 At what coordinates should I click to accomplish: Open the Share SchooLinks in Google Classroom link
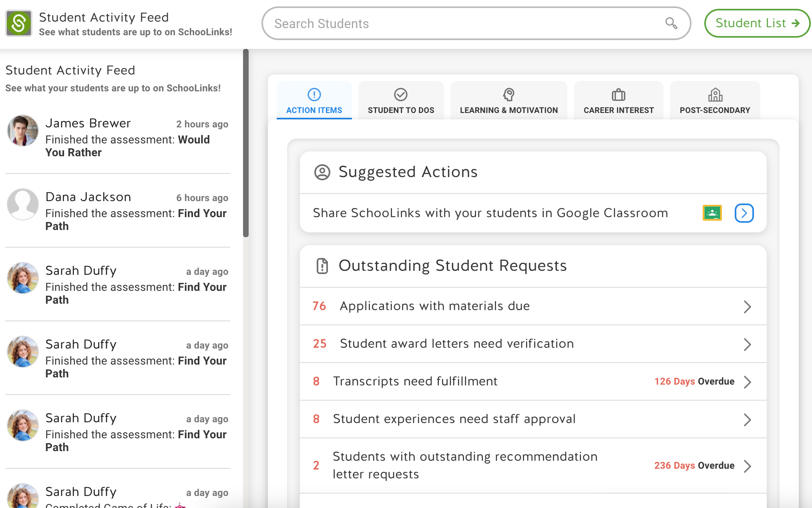click(x=490, y=213)
